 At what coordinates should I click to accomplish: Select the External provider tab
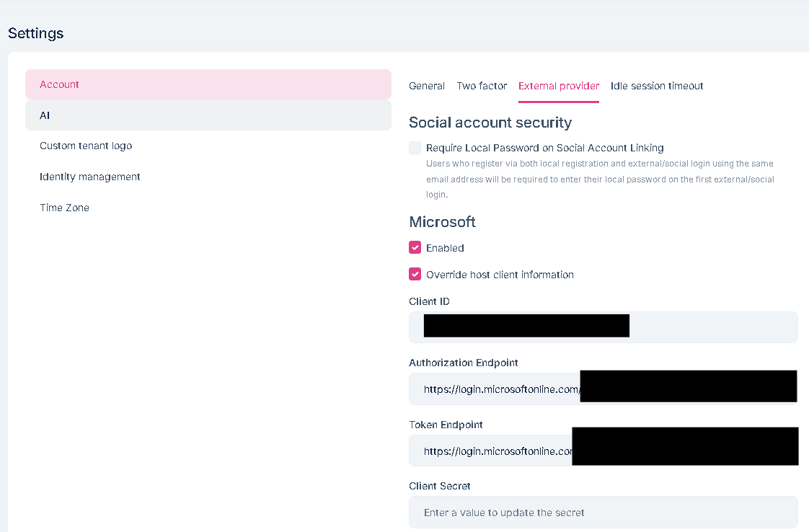point(559,86)
